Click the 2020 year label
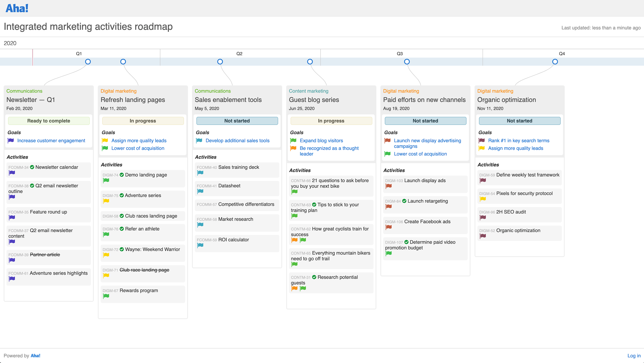The height and width of the screenshot is (363, 644). coord(10,43)
